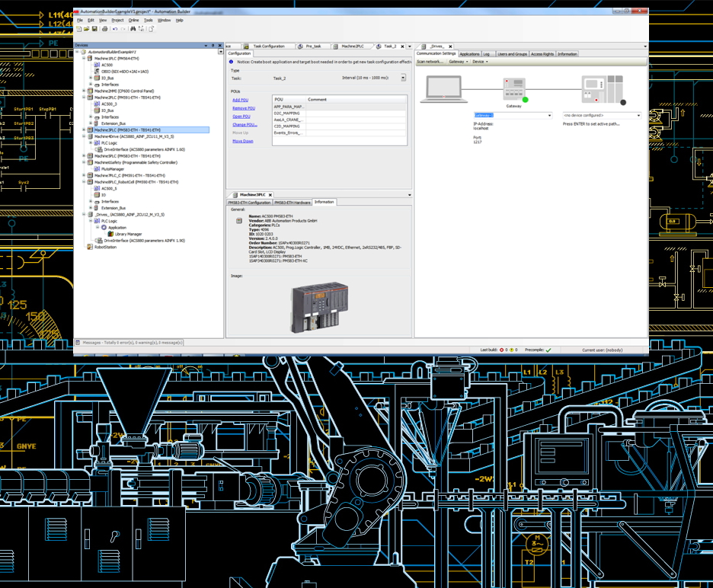Click the Library Manager books icon
The height and width of the screenshot is (588, 713).
110,234
